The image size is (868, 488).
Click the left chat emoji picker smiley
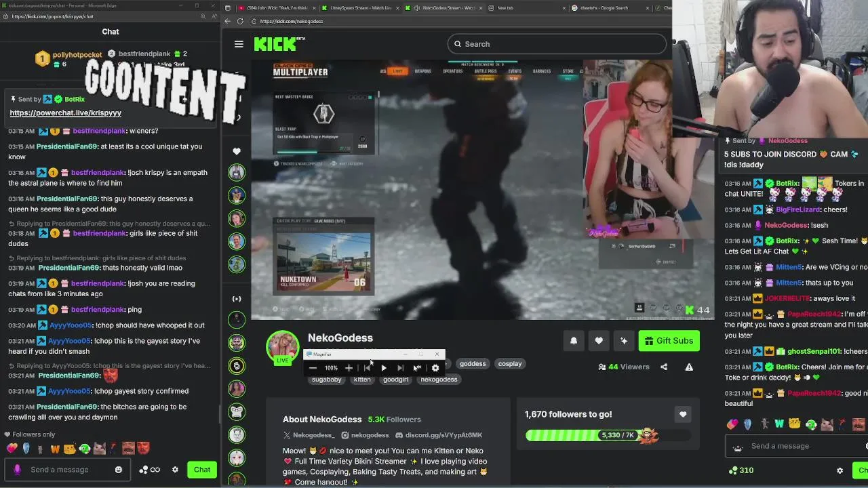tap(119, 470)
